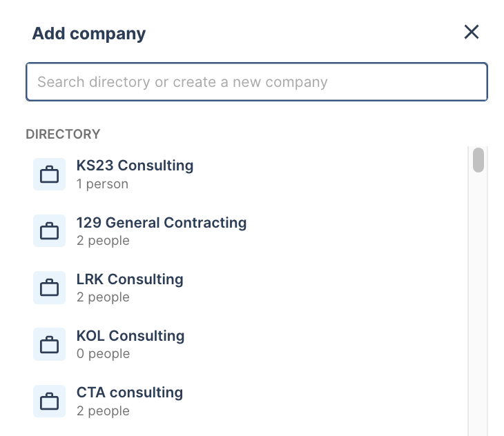Click '2 people' under LRK Consulting
Screen dimensions: 504x436
pos(103,297)
